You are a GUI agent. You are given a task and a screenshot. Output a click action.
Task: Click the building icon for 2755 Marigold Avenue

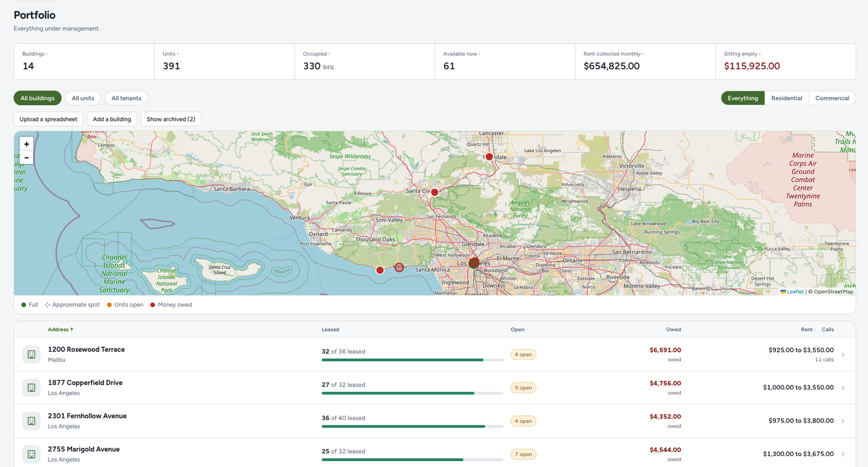pyautogui.click(x=31, y=454)
